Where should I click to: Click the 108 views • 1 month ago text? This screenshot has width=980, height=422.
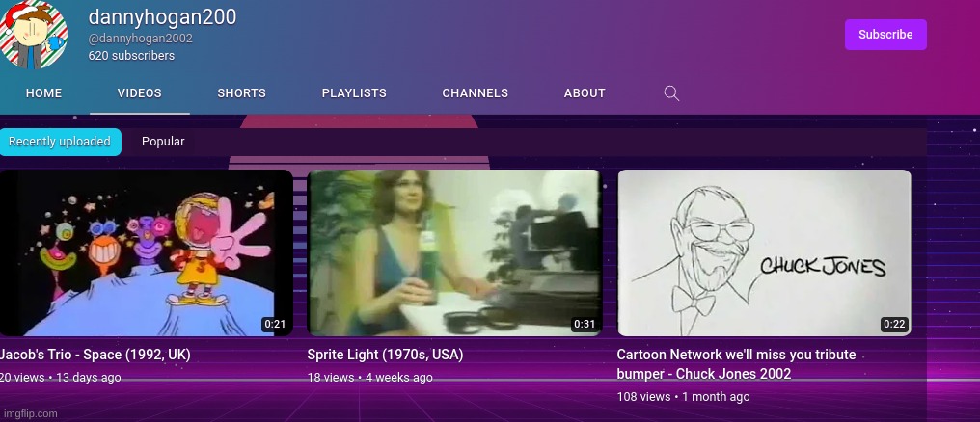tap(683, 397)
